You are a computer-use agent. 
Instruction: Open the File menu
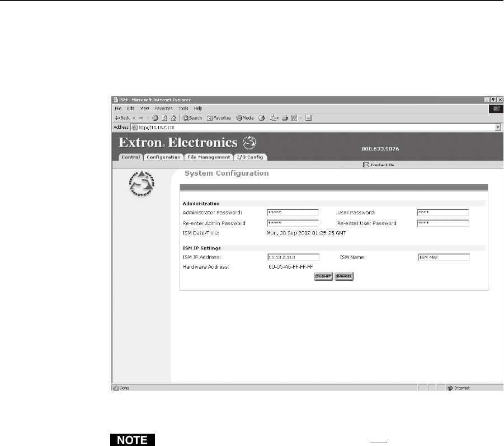tap(118, 109)
